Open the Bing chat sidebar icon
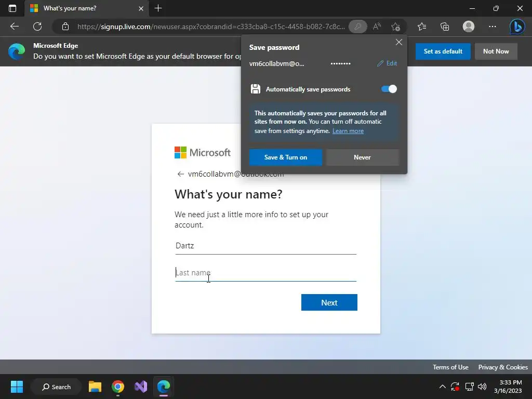Image resolution: width=532 pixels, height=399 pixels. pos(517,26)
